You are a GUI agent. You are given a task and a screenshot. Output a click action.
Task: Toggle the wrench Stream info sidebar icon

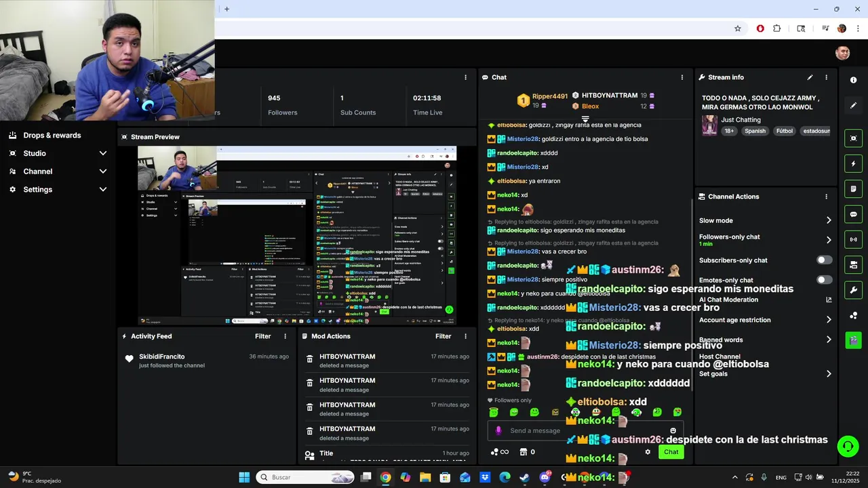[x=853, y=290]
